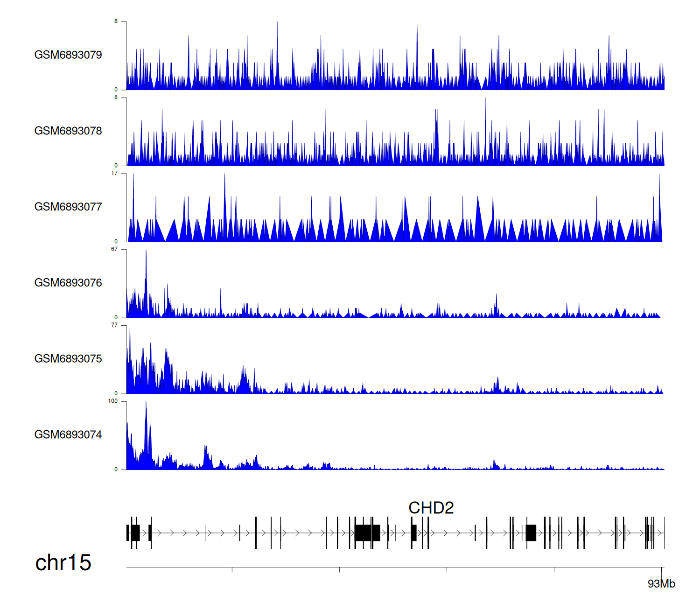Click the chr15 chromosome label
Image resolution: width=700 pixels, height=616 pixels.
coord(63,563)
